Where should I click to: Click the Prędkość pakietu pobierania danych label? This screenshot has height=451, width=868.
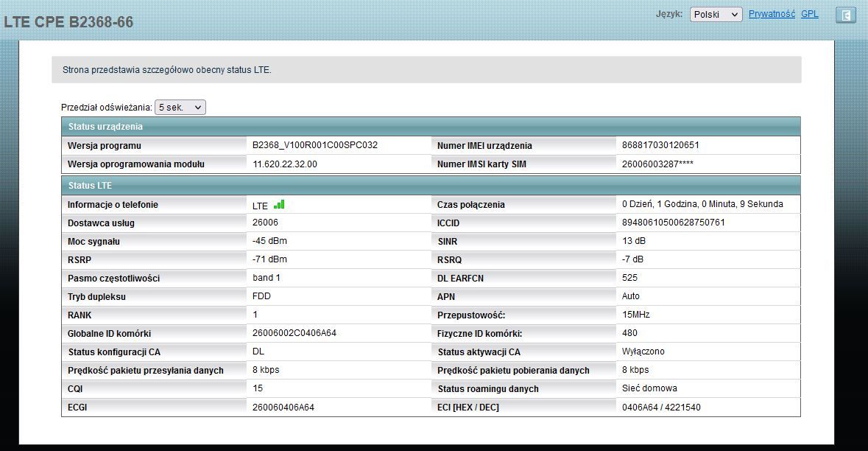click(513, 370)
